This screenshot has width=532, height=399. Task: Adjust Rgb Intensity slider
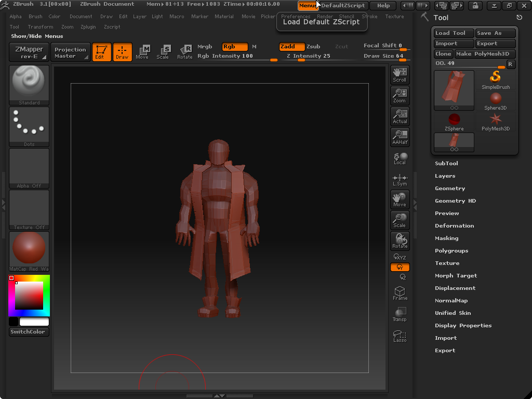[237, 56]
